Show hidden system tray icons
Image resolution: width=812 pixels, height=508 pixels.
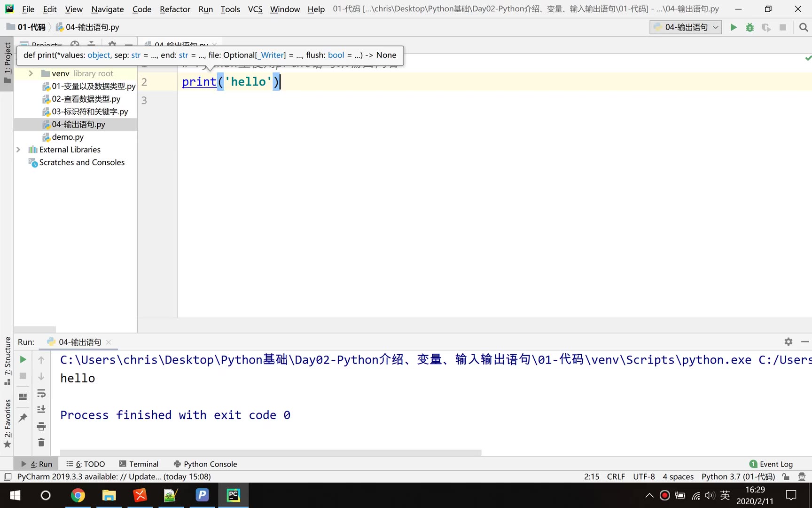tap(649, 495)
